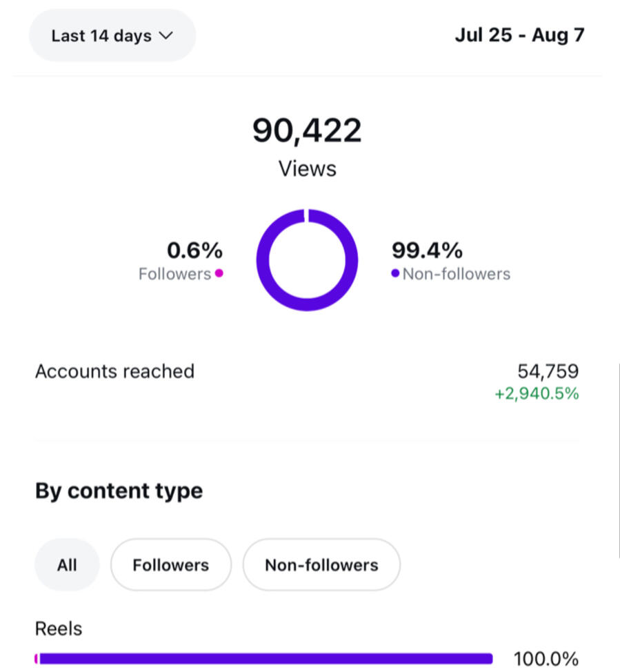620x672 pixels.
Task: Click the green +2,940.5% change indicator
Action: pos(537,395)
